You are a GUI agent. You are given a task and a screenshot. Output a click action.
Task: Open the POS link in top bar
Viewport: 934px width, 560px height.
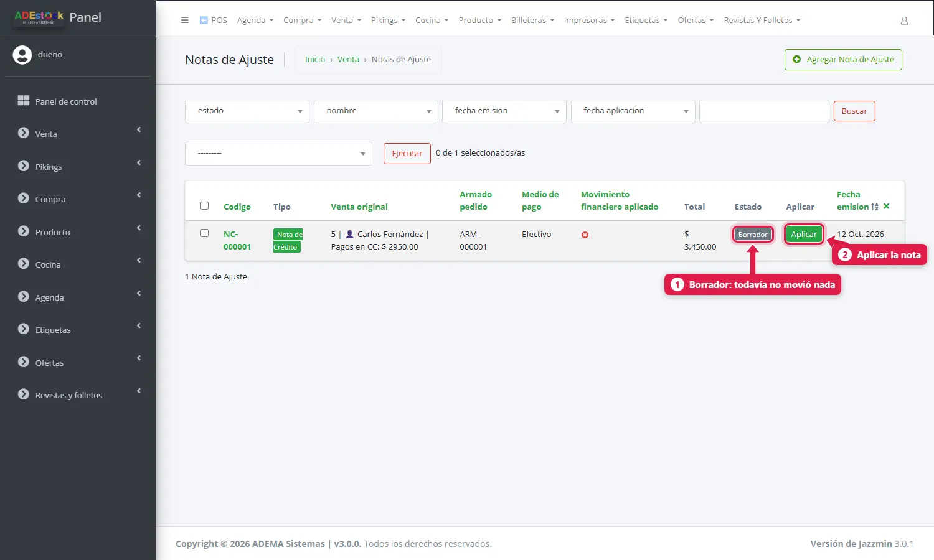[x=213, y=21]
